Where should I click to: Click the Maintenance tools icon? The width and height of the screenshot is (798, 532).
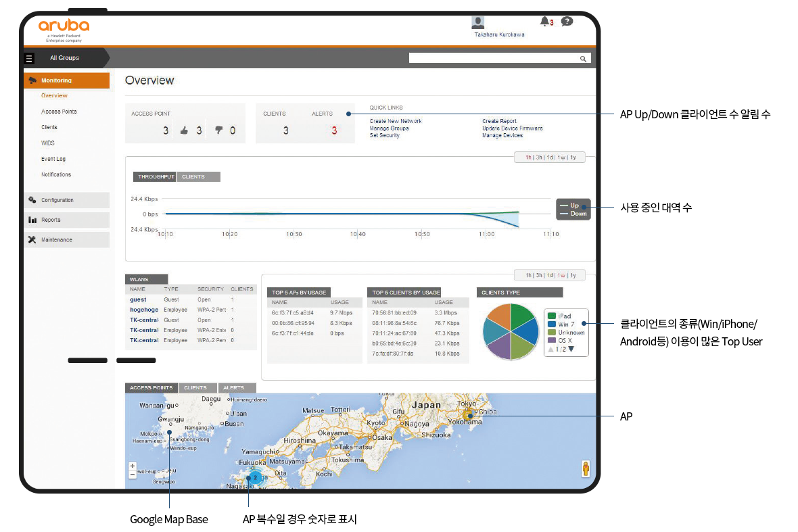(32, 239)
